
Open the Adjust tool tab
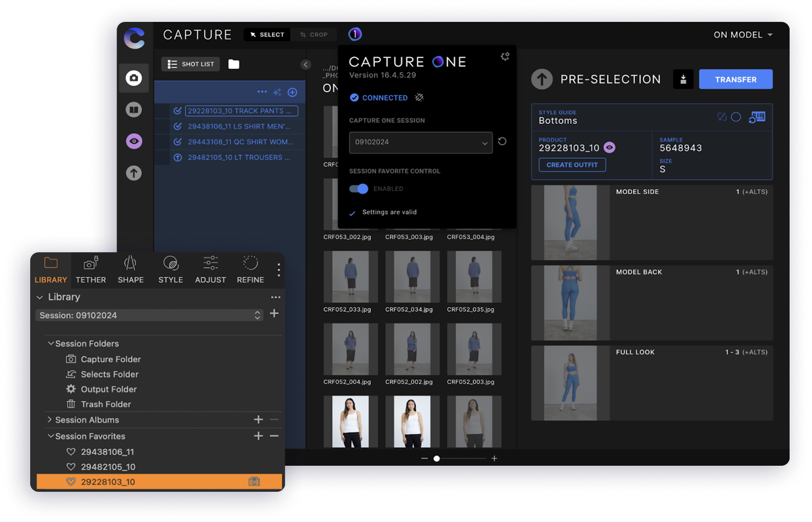pyautogui.click(x=210, y=270)
